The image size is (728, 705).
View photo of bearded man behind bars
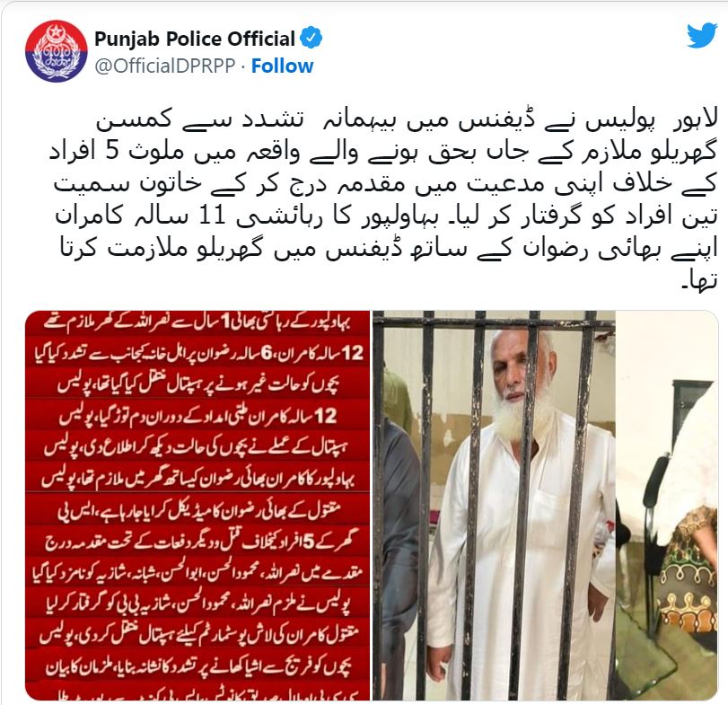[x=494, y=506]
